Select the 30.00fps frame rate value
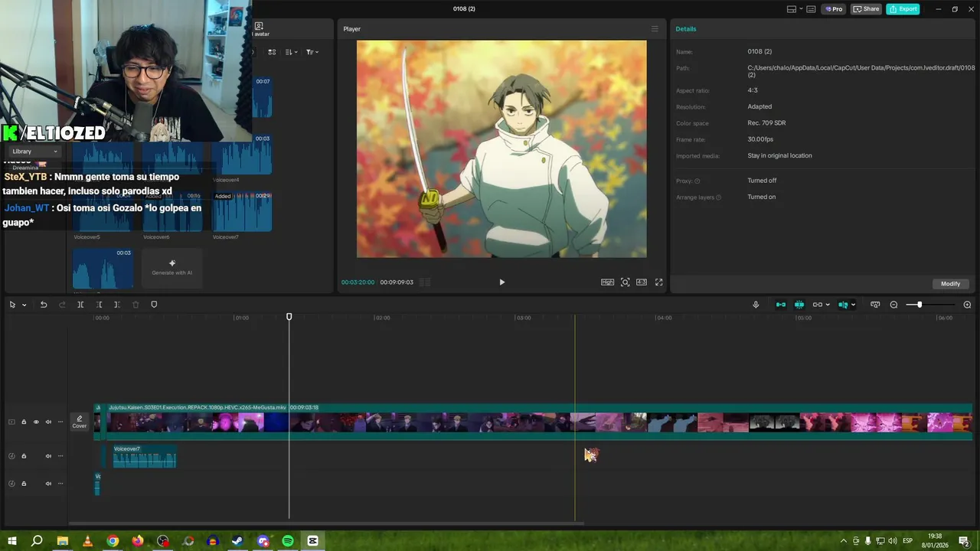The image size is (980, 551). 760,139
